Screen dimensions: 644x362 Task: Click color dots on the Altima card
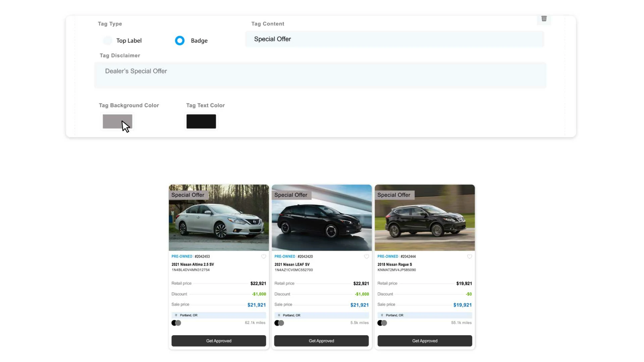(x=176, y=323)
